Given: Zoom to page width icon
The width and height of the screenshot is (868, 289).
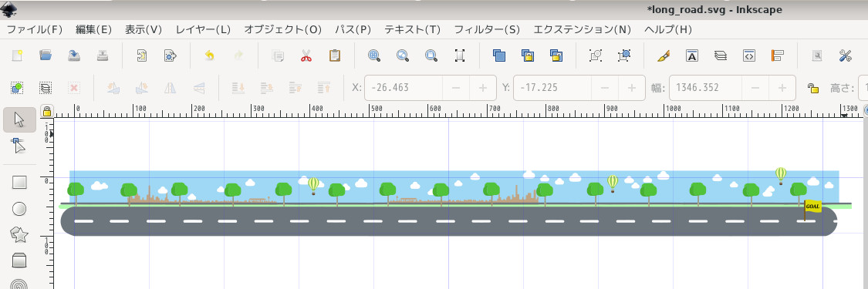Looking at the screenshot, I should click(460, 55).
